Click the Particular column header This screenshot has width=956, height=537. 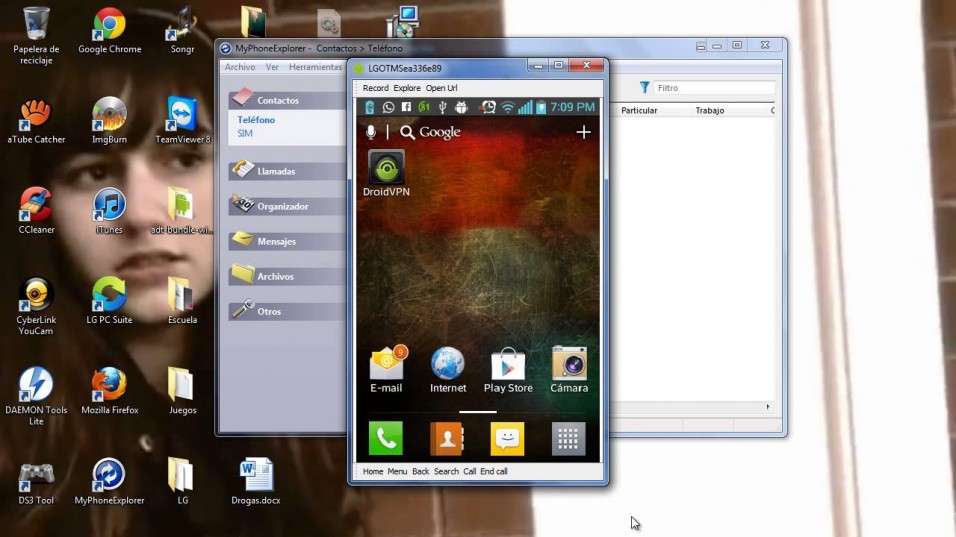coord(639,110)
